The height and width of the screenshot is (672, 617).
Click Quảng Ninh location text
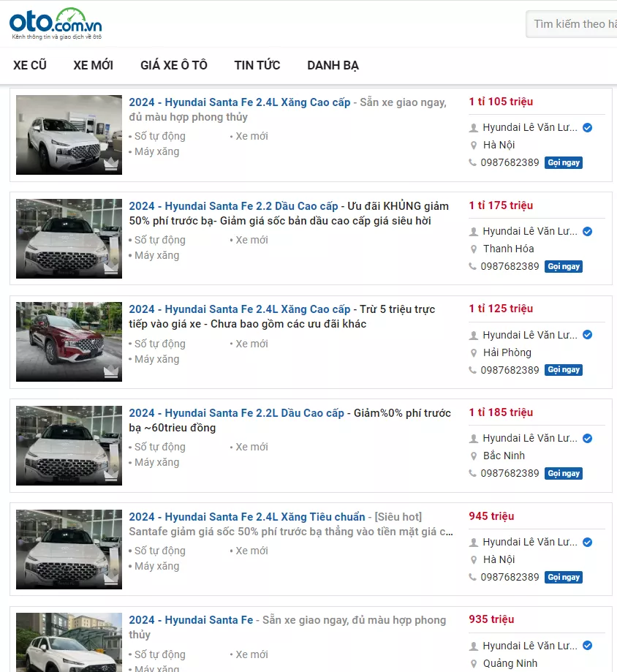point(510,663)
